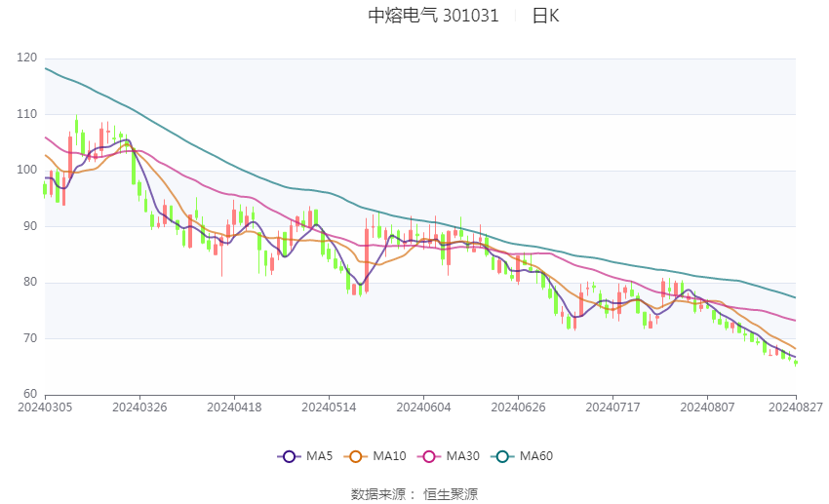The width and height of the screenshot is (829, 504).
Task: Select the 日K chart title label
Action: 545,16
